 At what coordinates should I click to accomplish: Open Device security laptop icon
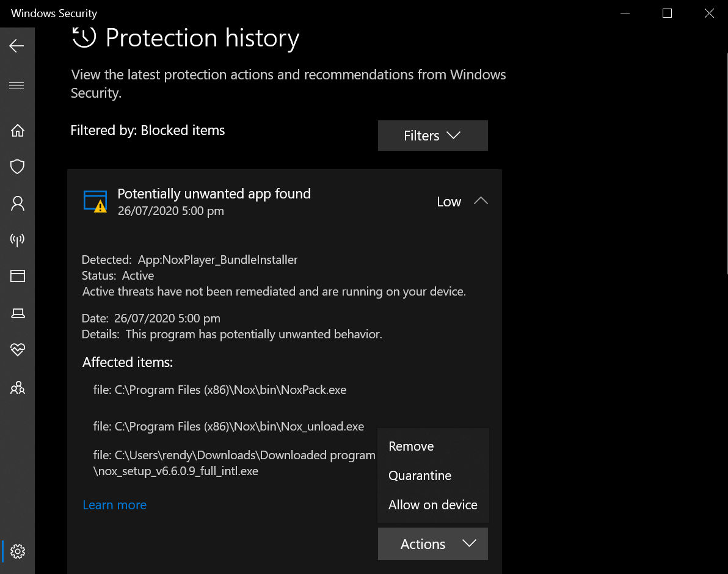[x=18, y=313]
